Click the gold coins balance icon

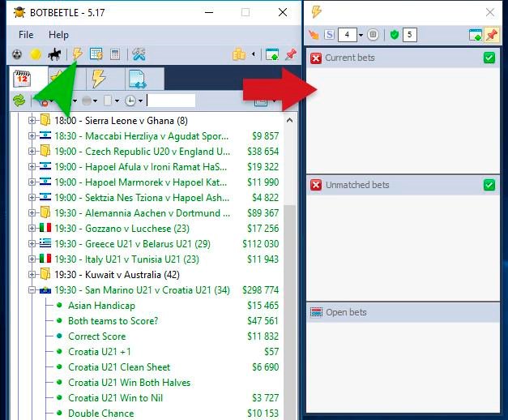pos(239,54)
